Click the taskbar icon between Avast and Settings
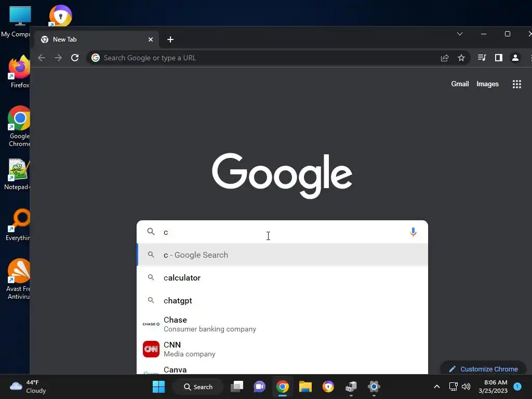Viewport: 532px width, 399px height. [351, 387]
